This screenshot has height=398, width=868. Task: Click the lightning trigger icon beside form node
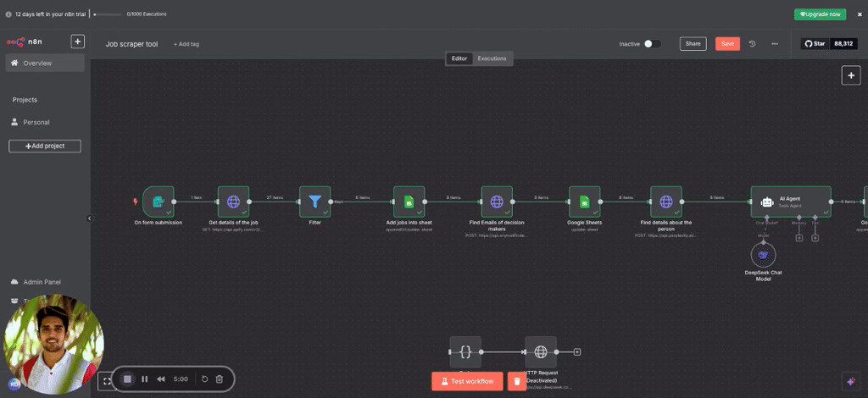(x=135, y=202)
